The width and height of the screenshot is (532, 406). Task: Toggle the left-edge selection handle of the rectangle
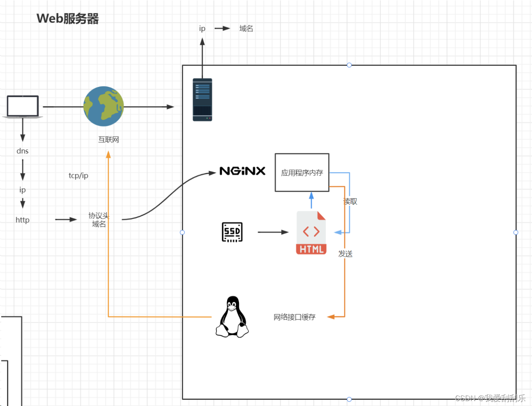[x=182, y=232]
